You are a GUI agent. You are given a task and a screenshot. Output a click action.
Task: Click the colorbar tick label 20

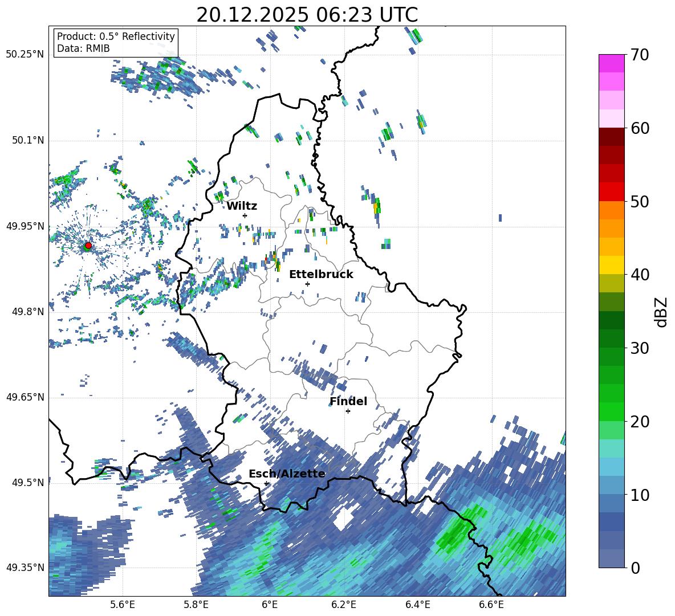tap(640, 422)
